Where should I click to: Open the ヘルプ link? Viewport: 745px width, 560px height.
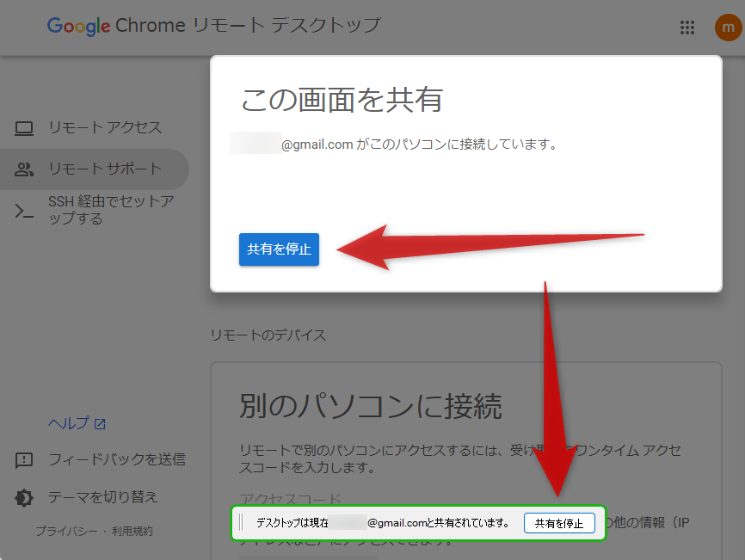point(69,422)
